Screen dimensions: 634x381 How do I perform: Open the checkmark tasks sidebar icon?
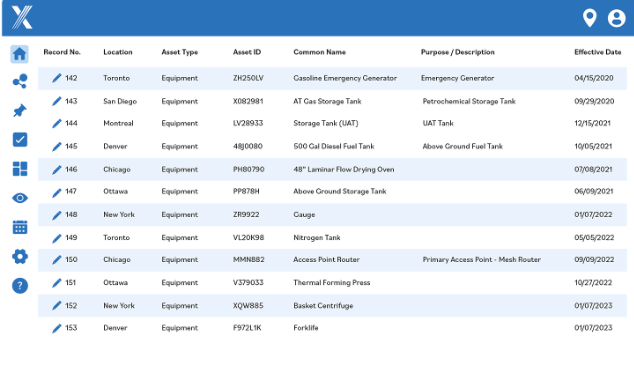(x=20, y=140)
